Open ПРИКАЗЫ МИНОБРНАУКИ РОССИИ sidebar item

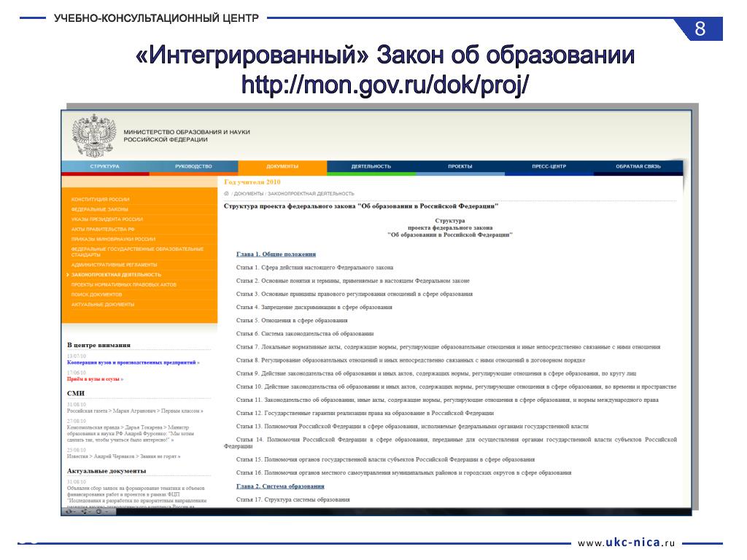113,239
